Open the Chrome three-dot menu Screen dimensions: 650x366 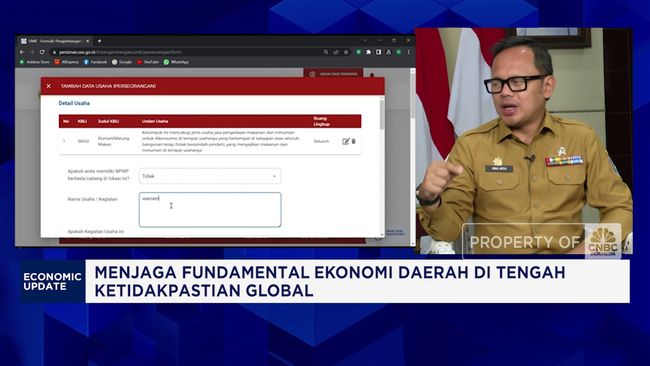(408, 52)
